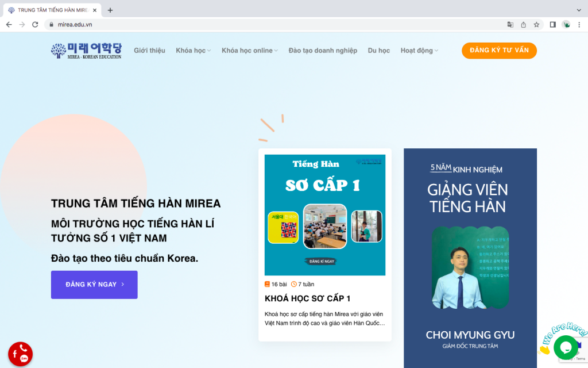The width and height of the screenshot is (588, 368).
Task: Toggle the browser side panel icon
Action: click(x=552, y=24)
